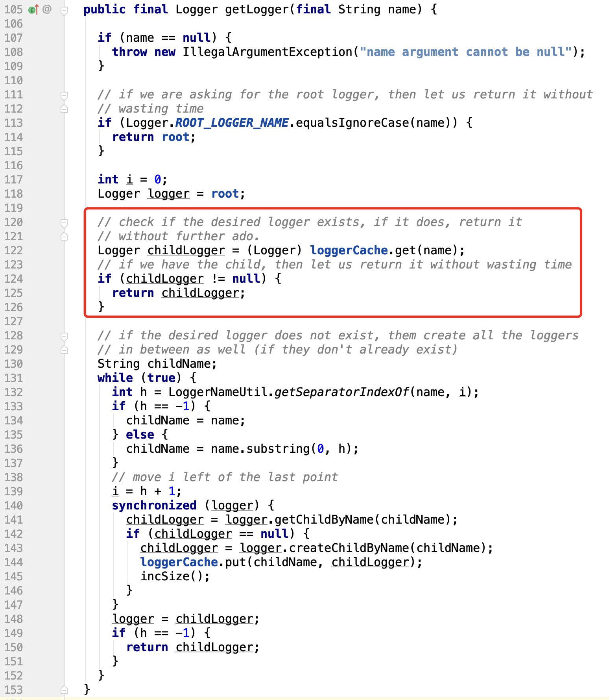
Task: Click ROOT_LOGGER_NAME constant on line 113
Action: point(232,123)
